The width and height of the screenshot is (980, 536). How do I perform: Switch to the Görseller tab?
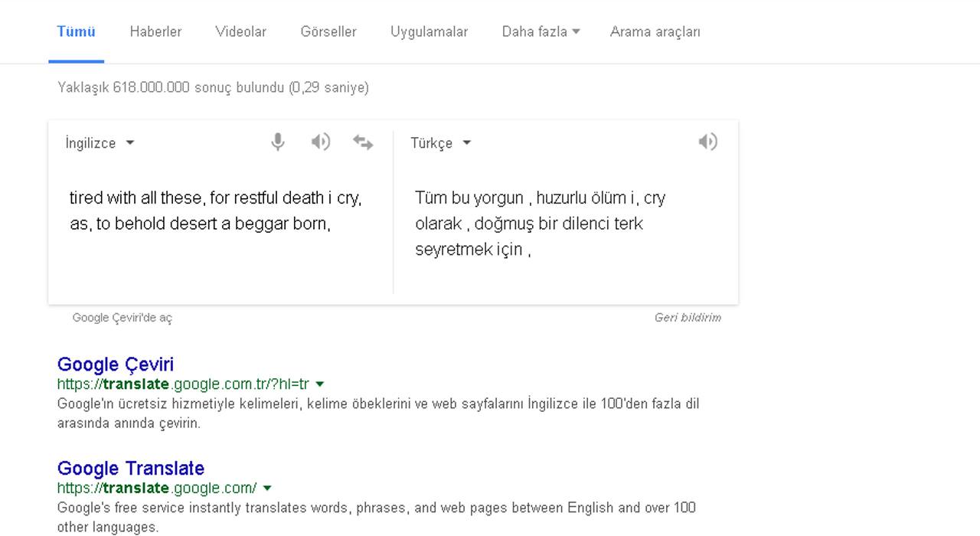click(x=328, y=31)
